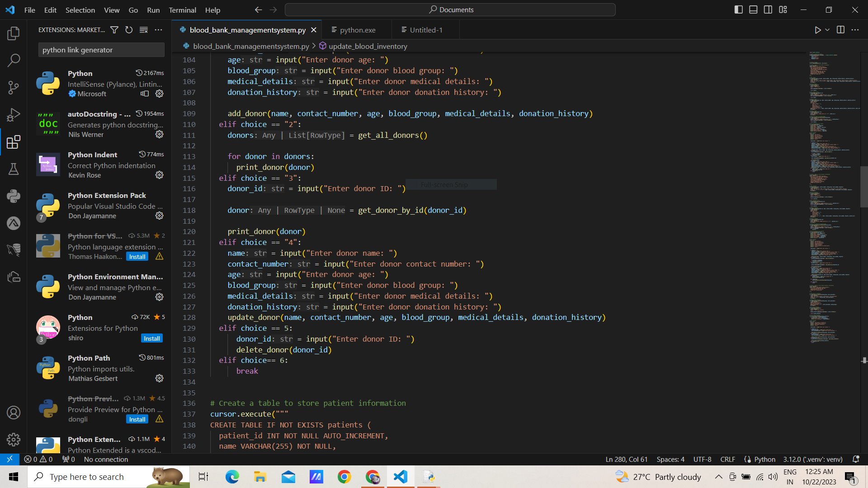Viewport: 868px width, 488px height.
Task: Open the Terminal menu
Action: click(x=182, y=10)
